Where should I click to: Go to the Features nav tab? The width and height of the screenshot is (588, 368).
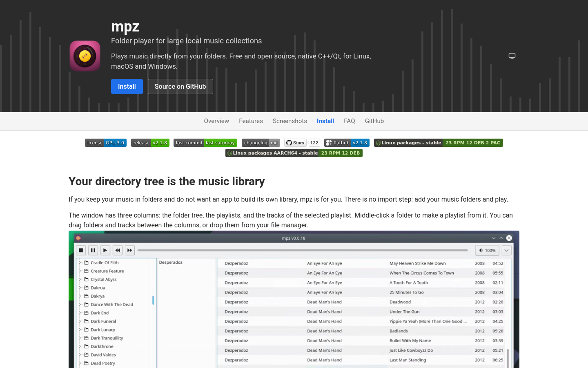click(x=251, y=121)
